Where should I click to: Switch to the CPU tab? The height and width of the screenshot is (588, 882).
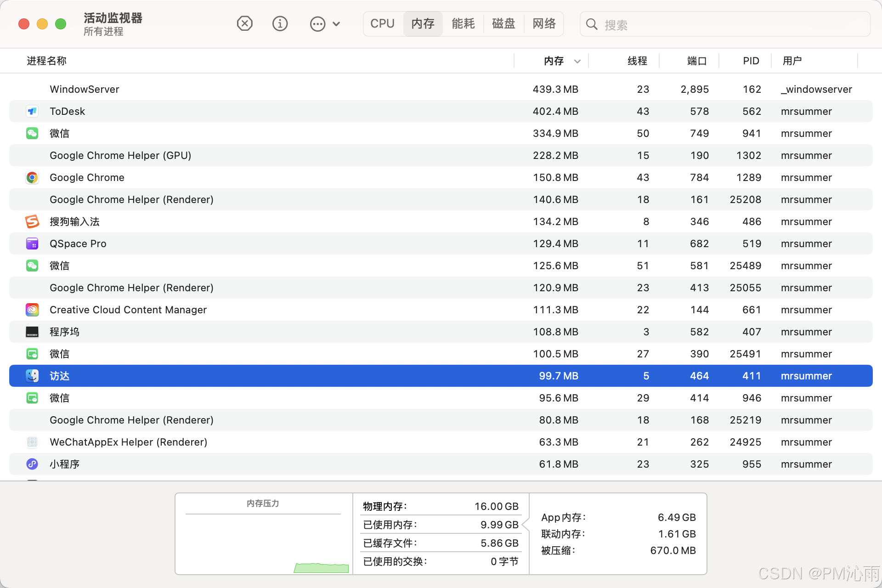point(382,23)
